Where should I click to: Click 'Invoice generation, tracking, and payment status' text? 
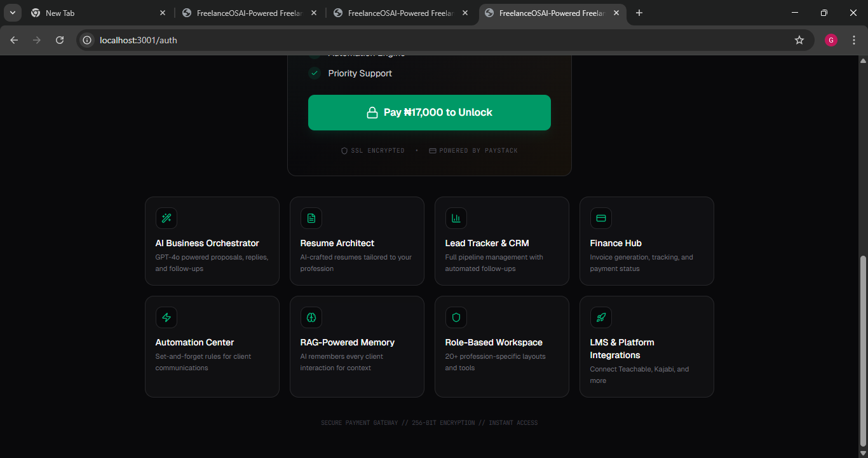point(642,263)
